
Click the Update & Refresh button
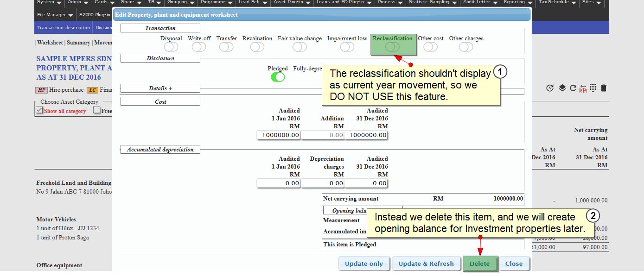tap(426, 263)
